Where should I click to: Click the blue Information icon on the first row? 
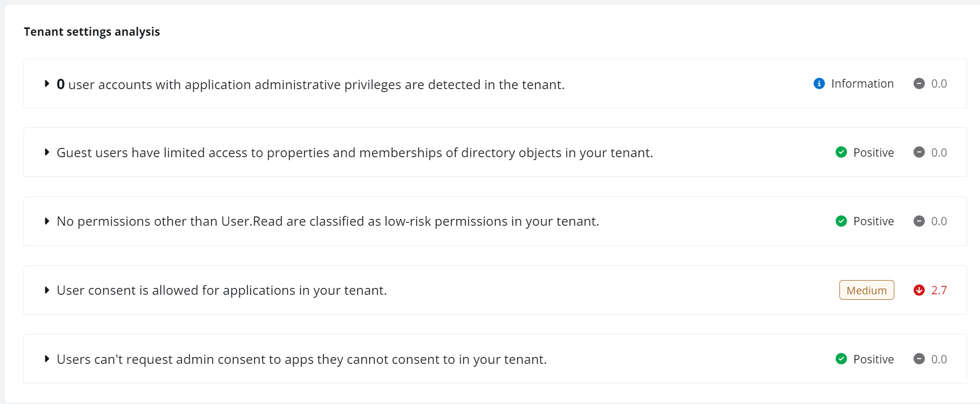click(817, 83)
